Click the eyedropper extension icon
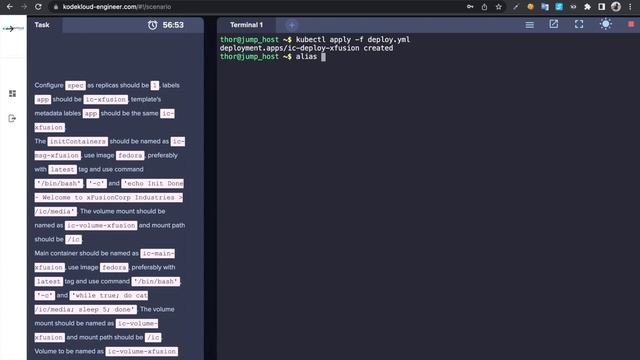The width and height of the screenshot is (640, 360). (x=516, y=7)
